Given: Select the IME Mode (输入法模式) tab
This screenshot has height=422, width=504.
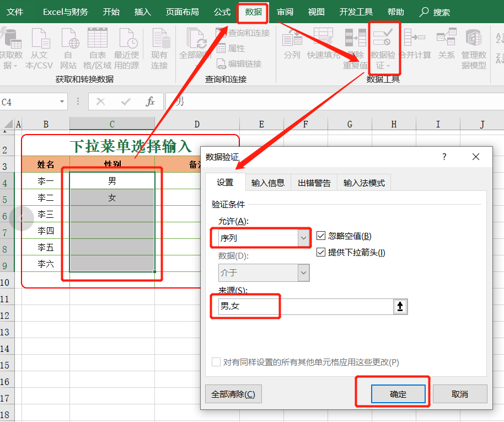Looking at the screenshot, I should (x=364, y=183).
